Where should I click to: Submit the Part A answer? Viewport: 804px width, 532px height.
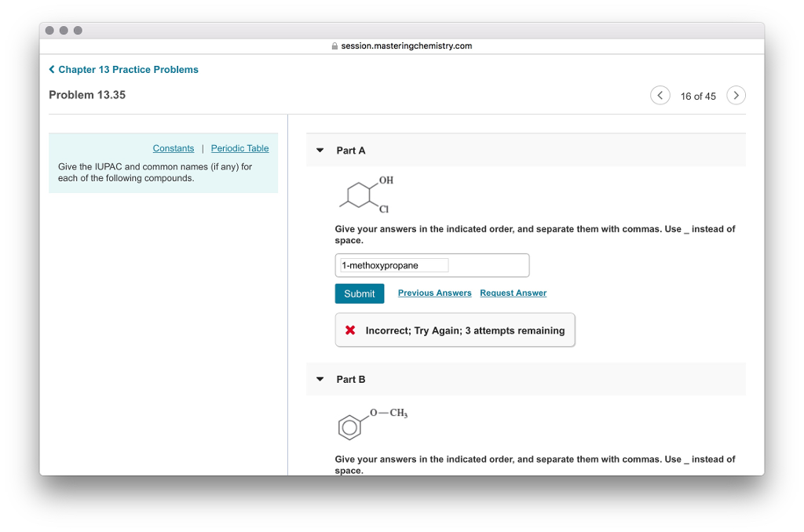tap(360, 293)
